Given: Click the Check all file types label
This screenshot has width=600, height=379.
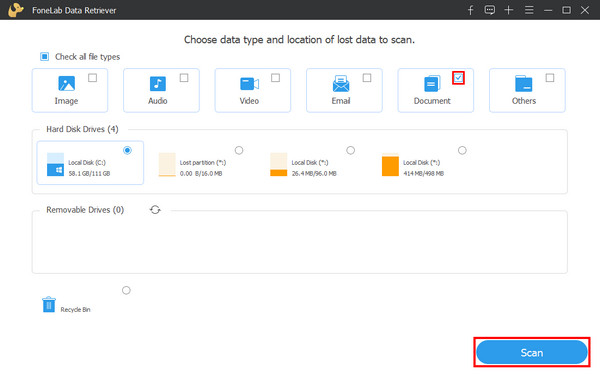Looking at the screenshot, I should click(88, 57).
